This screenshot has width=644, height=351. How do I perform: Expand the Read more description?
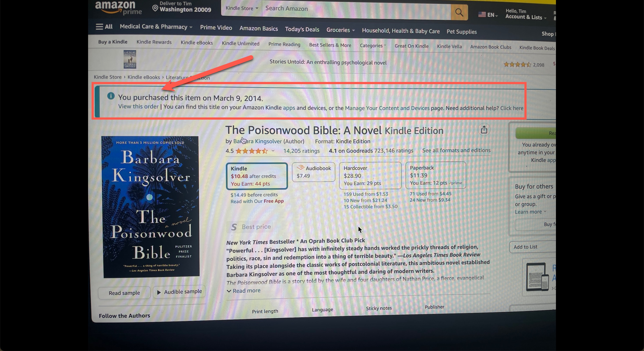tap(244, 291)
